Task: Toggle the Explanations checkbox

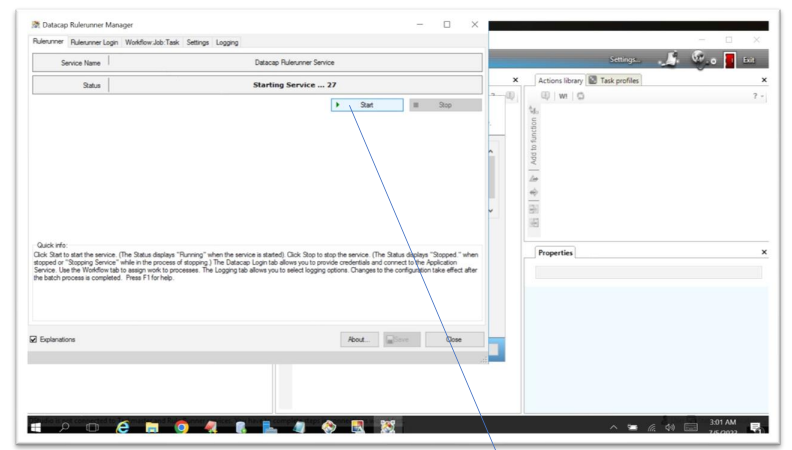Action: 33,339
